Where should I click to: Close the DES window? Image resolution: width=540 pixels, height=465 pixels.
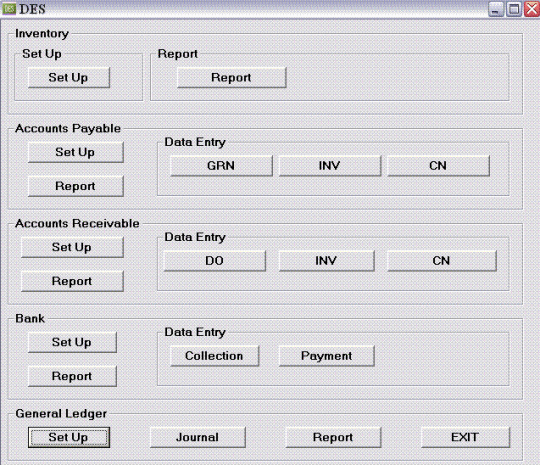pyautogui.click(x=531, y=9)
